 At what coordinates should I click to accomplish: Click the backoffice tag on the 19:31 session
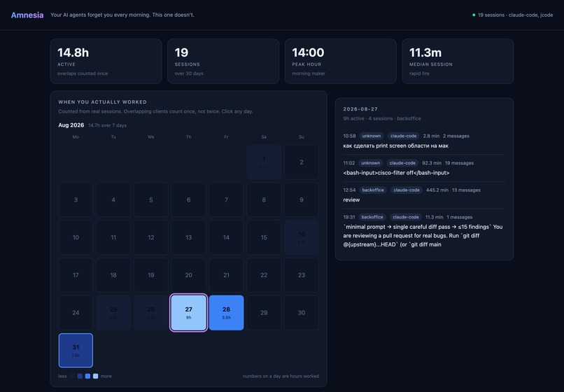[372, 217]
